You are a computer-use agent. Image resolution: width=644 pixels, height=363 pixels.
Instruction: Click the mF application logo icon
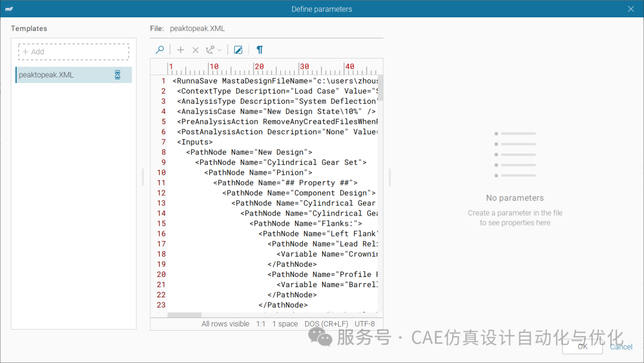(9, 8)
